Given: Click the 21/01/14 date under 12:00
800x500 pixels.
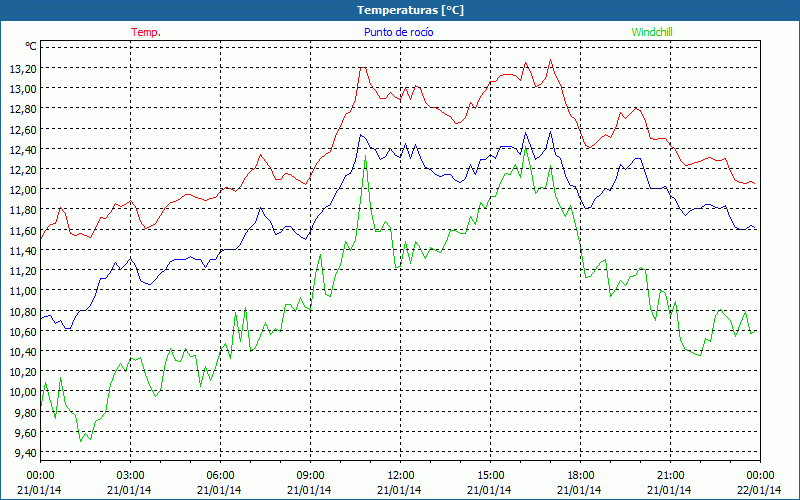Looking at the screenshot, I should point(399,490).
